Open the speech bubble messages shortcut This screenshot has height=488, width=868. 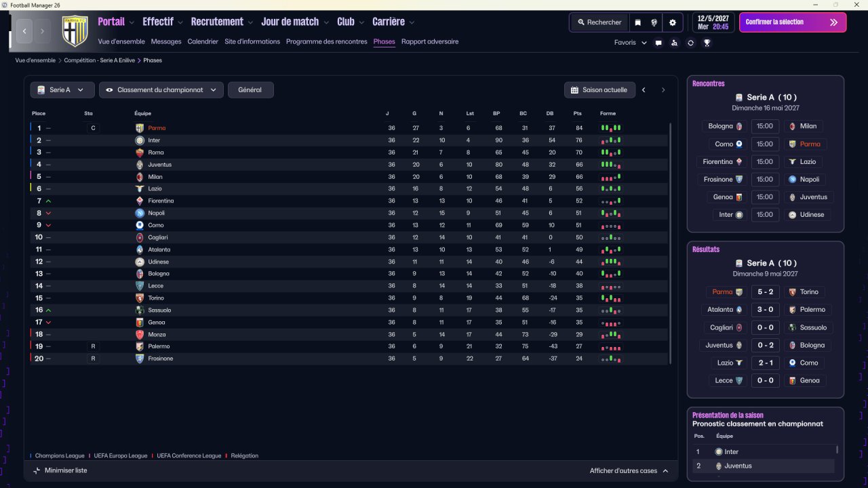coord(658,43)
